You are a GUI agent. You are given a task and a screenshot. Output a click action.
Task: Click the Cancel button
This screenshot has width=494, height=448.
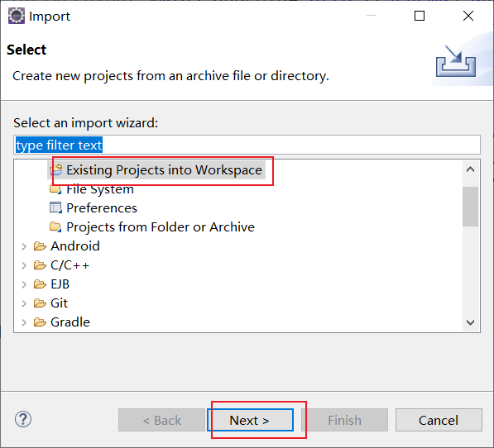pyautogui.click(x=439, y=420)
